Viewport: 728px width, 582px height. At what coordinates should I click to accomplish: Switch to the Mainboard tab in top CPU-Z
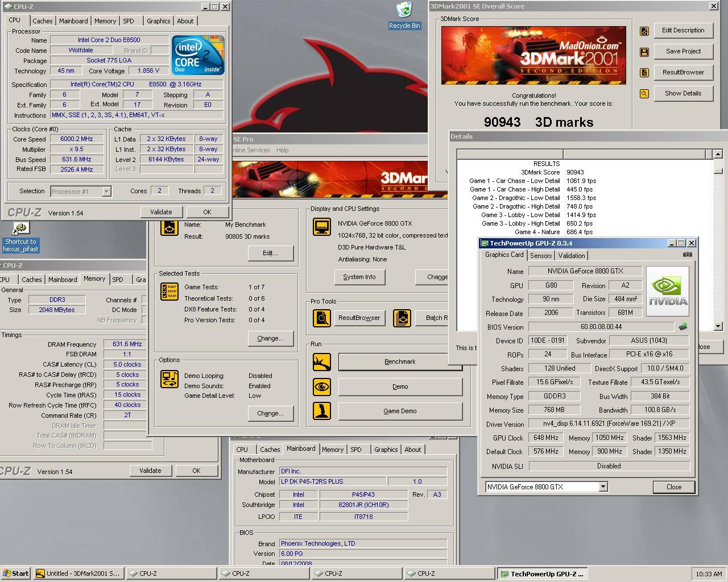[x=74, y=21]
